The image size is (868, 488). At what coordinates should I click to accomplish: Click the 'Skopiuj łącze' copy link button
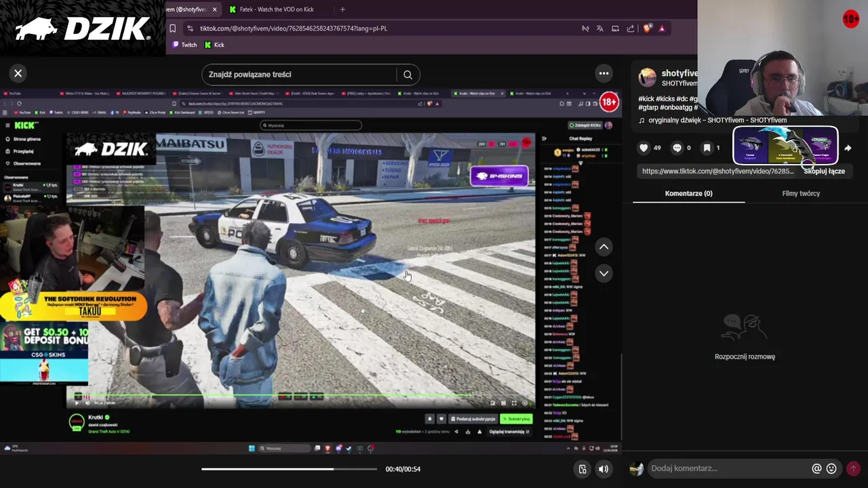pyautogui.click(x=824, y=171)
